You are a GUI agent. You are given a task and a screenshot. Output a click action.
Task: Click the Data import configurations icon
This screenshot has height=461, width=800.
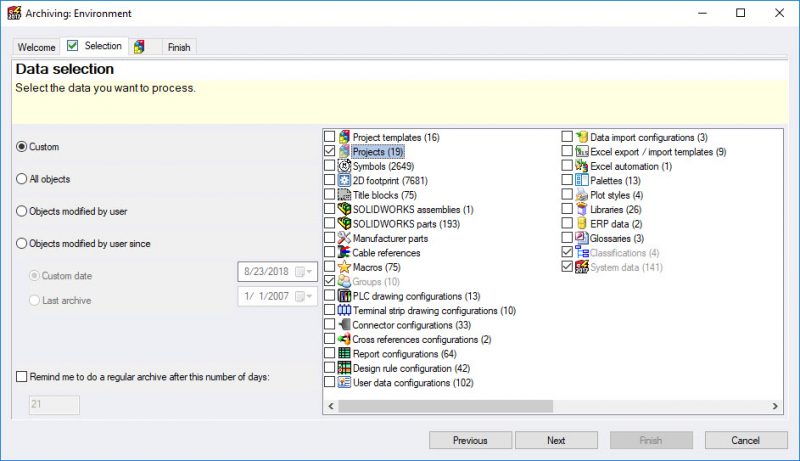click(x=582, y=137)
